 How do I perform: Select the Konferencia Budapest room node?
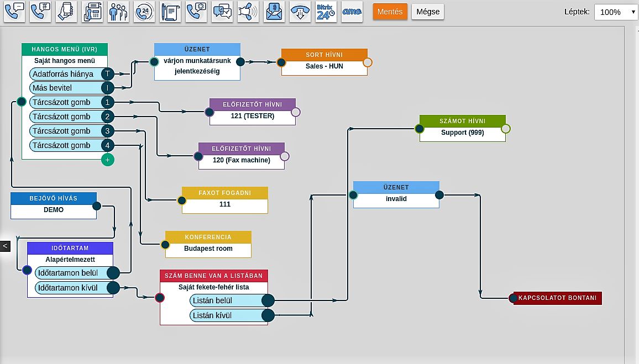[208, 244]
